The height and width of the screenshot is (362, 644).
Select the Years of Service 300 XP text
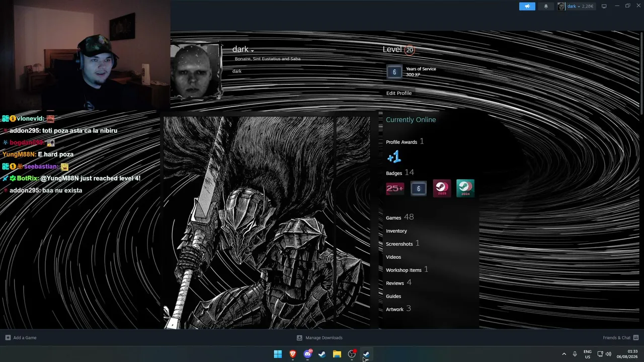coord(421,72)
